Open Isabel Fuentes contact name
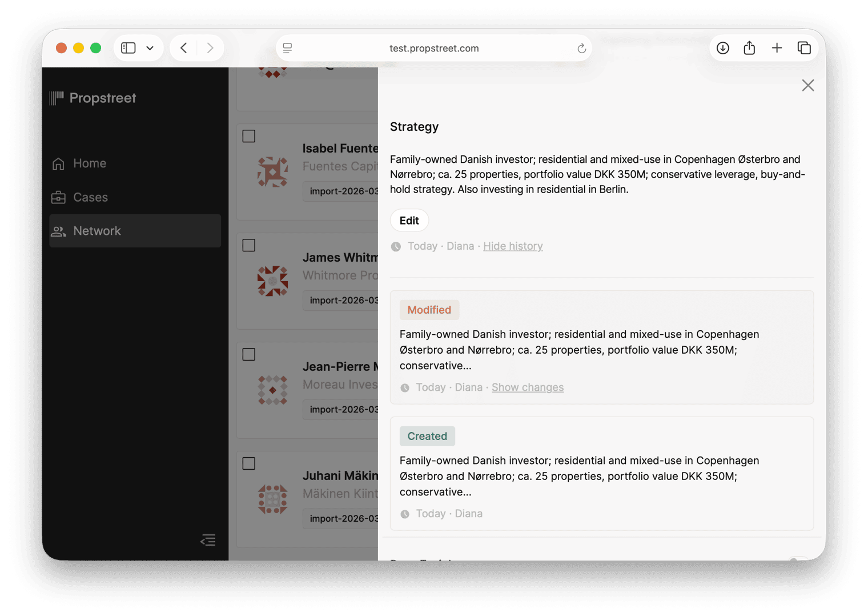 340,149
